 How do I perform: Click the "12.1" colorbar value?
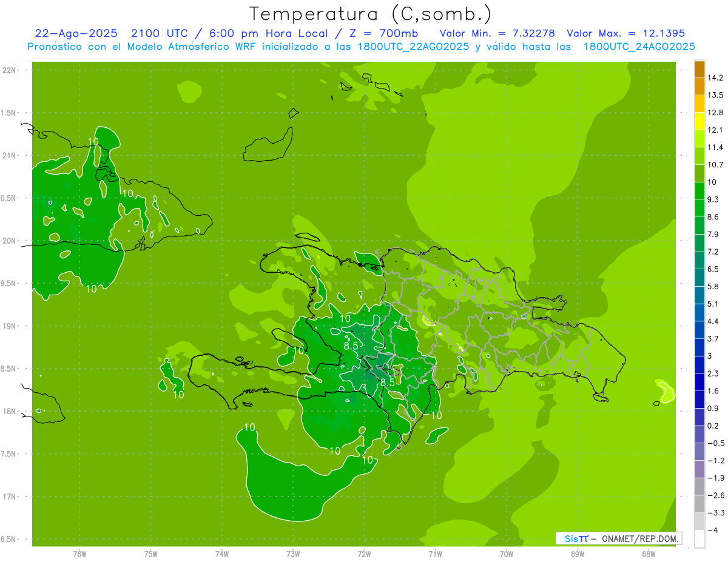[716, 130]
